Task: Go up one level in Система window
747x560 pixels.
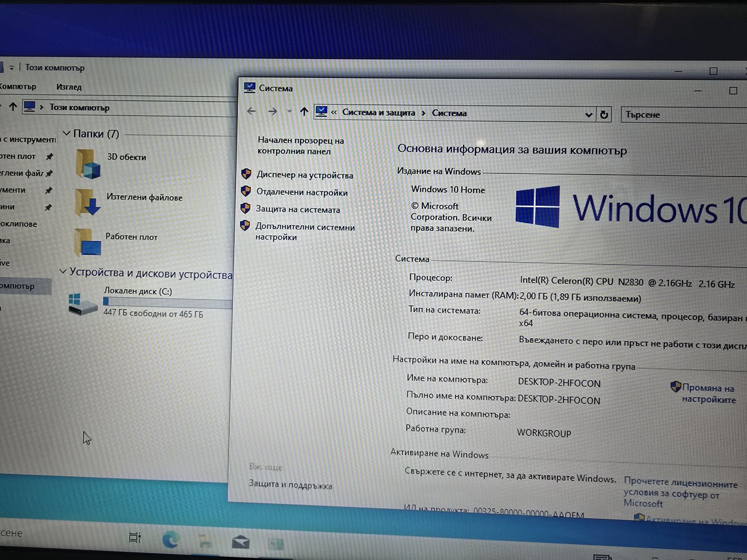Action: 304,111
